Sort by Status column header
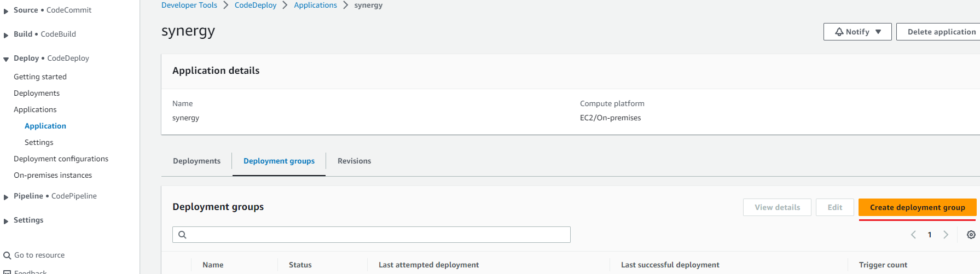 (x=300, y=265)
